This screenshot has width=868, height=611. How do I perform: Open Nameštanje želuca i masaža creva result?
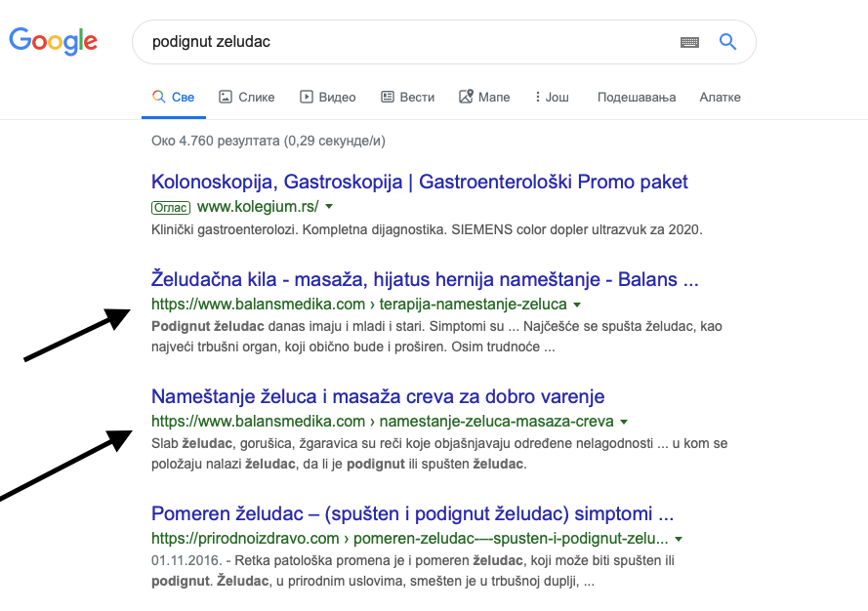point(378,396)
